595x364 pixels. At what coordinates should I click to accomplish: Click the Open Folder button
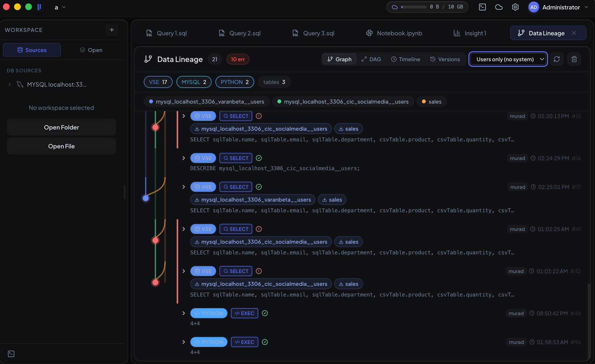(x=61, y=127)
